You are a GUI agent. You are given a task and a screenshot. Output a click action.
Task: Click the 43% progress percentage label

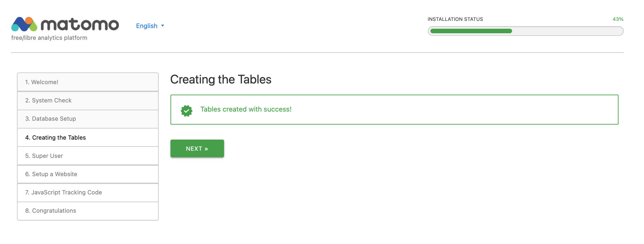click(618, 19)
